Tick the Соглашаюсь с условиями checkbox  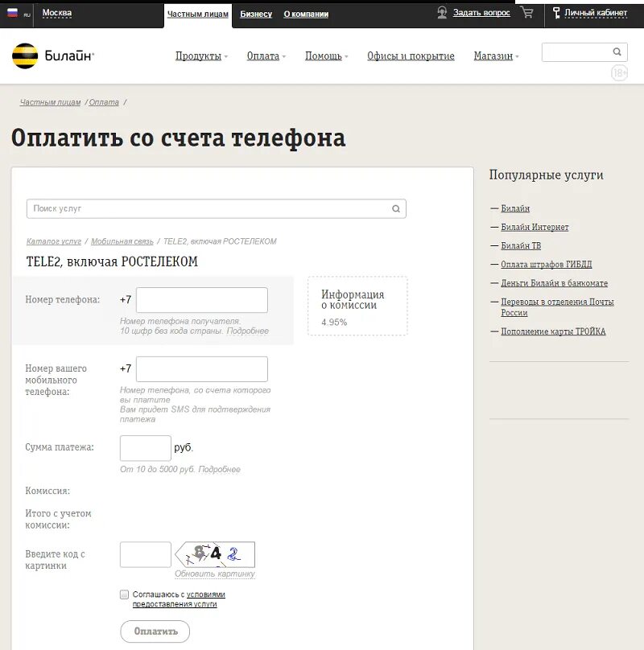124,594
